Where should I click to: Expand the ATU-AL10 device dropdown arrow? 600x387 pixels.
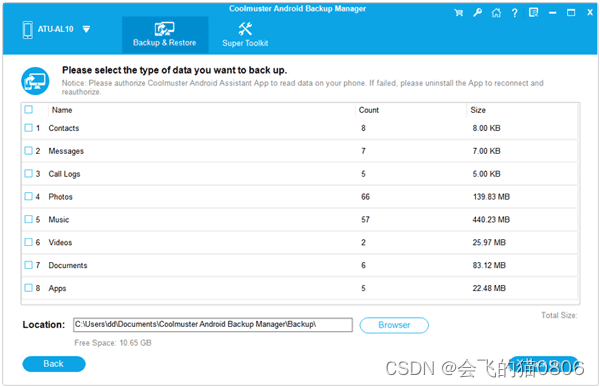86,29
